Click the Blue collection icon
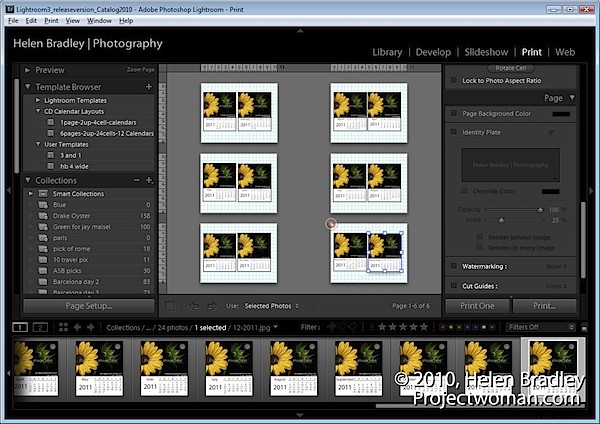The height and width of the screenshot is (424, 600). coord(43,205)
